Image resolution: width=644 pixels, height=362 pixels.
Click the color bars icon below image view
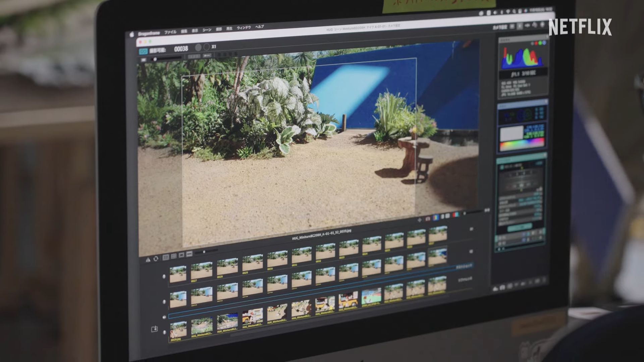(436, 217)
